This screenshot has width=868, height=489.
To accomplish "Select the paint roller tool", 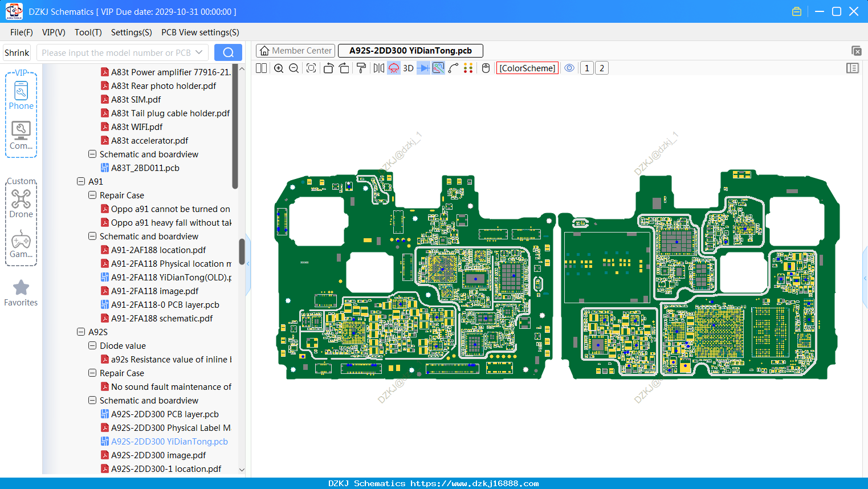I will pos(361,68).
